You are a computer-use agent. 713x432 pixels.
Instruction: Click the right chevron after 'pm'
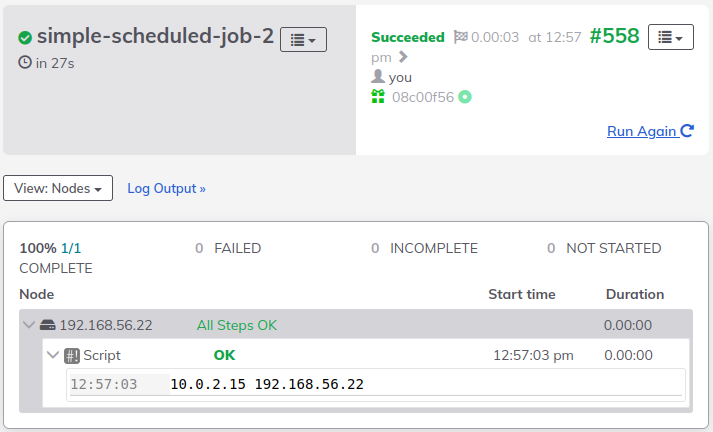403,57
